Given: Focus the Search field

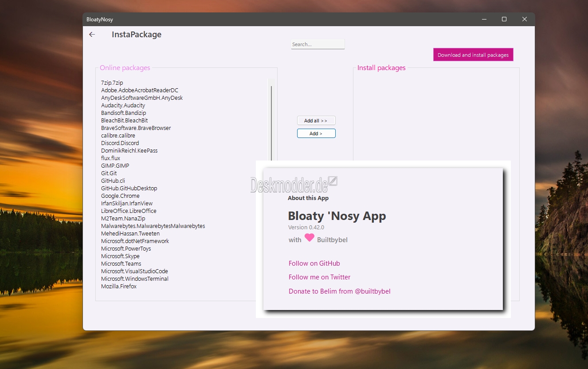Looking at the screenshot, I should pos(318,44).
